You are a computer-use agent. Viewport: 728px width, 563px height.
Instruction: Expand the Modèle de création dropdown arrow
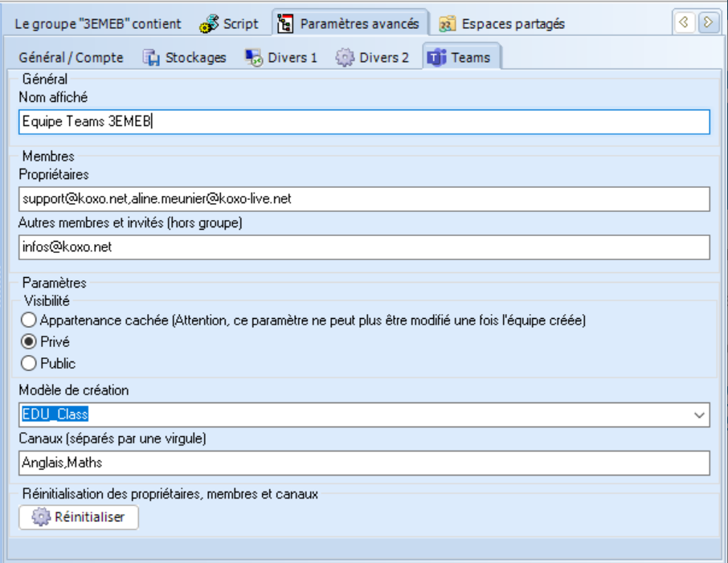pos(699,415)
